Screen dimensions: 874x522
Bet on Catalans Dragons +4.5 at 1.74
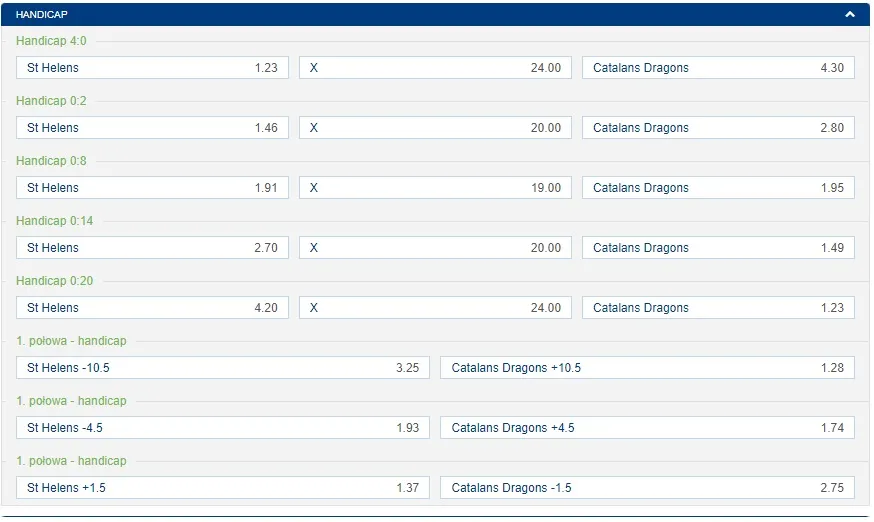pyautogui.click(x=647, y=428)
